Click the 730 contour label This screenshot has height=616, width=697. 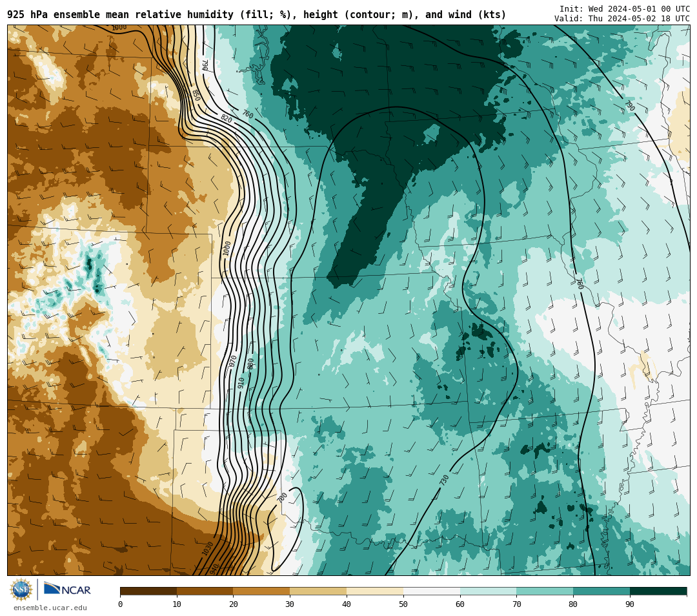[444, 480]
